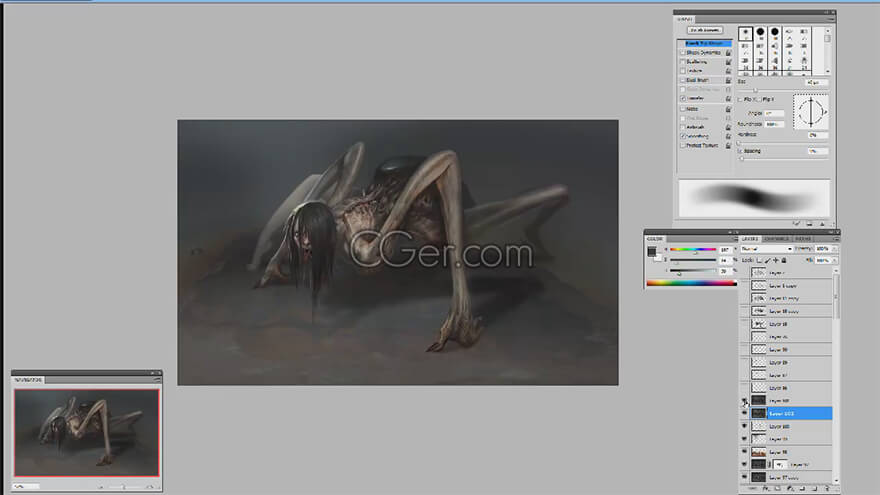Hide Layer 98 with eye icon
The height and width of the screenshot is (495, 880).
pos(745,452)
